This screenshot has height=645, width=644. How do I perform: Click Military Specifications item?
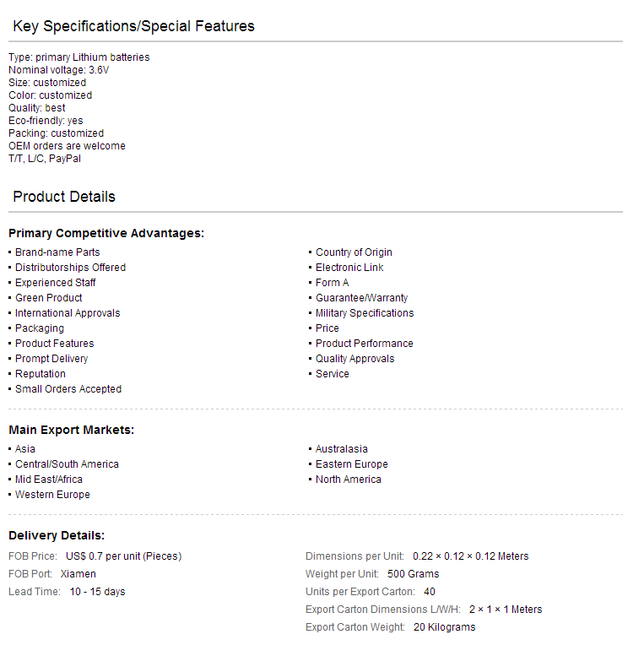(x=365, y=313)
